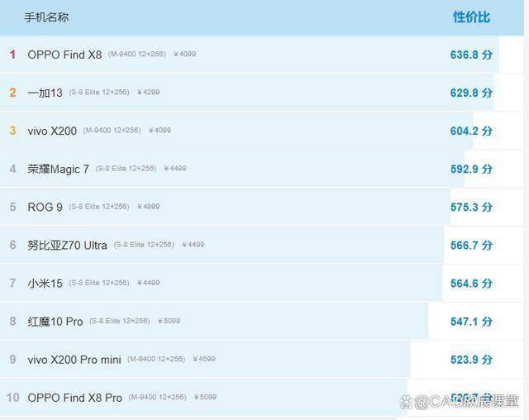Click the 红魔10 Pro ¥5099 price
Viewport: 529px width, 420px height.
[x=169, y=321]
